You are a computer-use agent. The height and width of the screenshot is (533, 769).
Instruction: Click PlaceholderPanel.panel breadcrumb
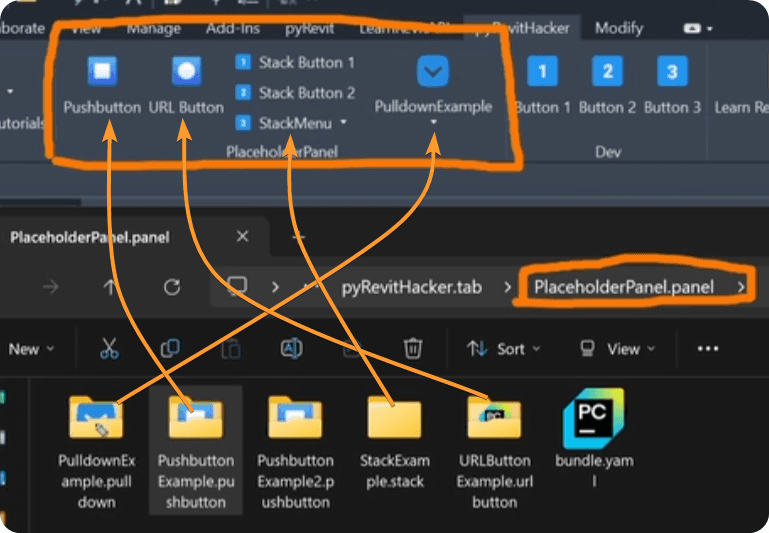624,287
